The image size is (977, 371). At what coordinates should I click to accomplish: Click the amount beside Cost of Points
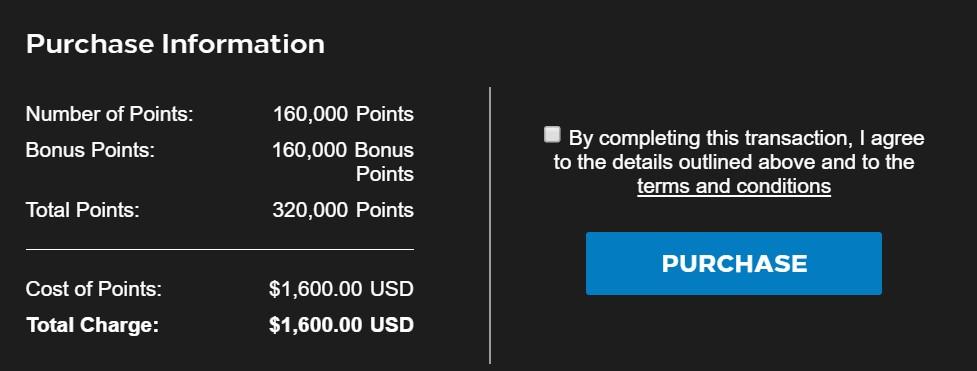341,289
